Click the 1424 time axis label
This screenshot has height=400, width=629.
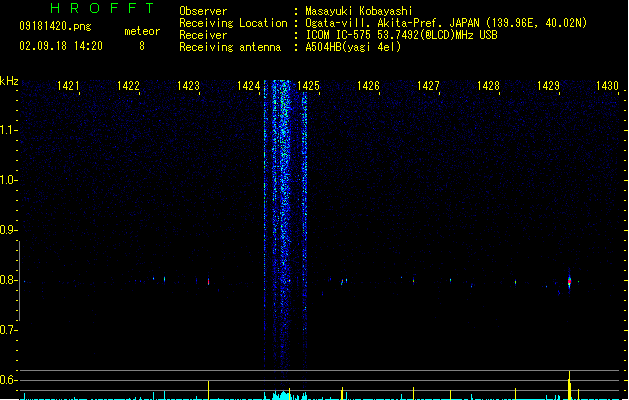coord(248,86)
